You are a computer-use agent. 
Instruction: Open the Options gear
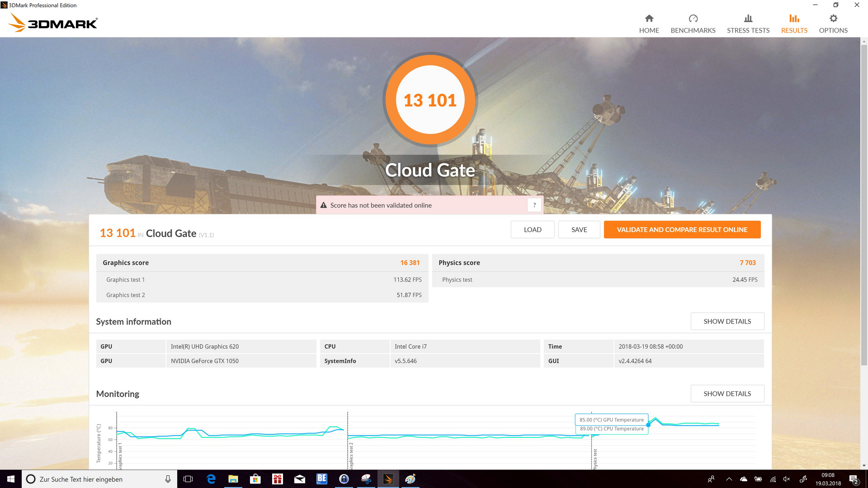coord(833,19)
